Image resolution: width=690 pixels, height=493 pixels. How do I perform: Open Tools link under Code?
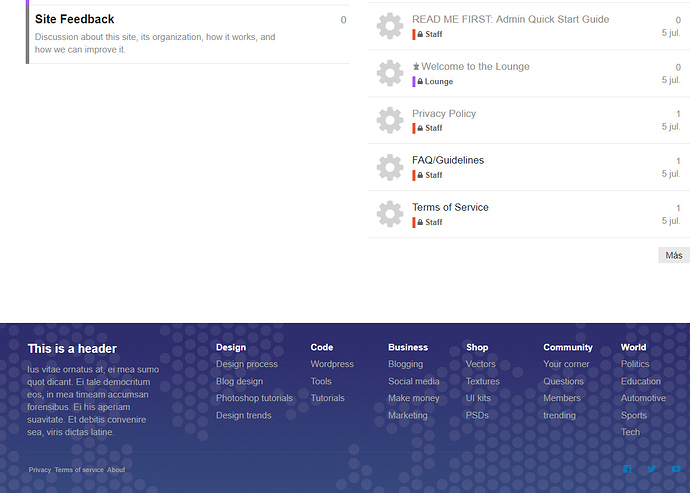[x=321, y=381]
